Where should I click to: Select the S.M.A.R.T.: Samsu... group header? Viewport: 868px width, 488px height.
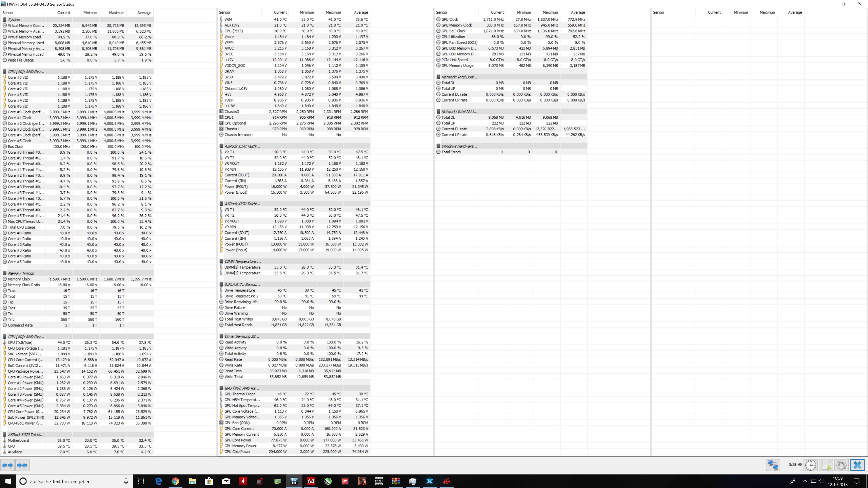pyautogui.click(x=294, y=285)
